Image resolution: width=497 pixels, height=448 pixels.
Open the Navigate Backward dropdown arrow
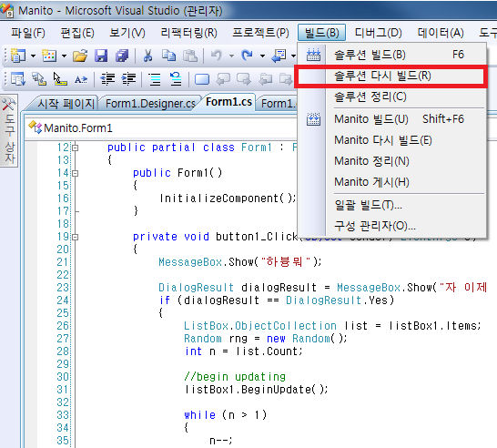(x=293, y=56)
